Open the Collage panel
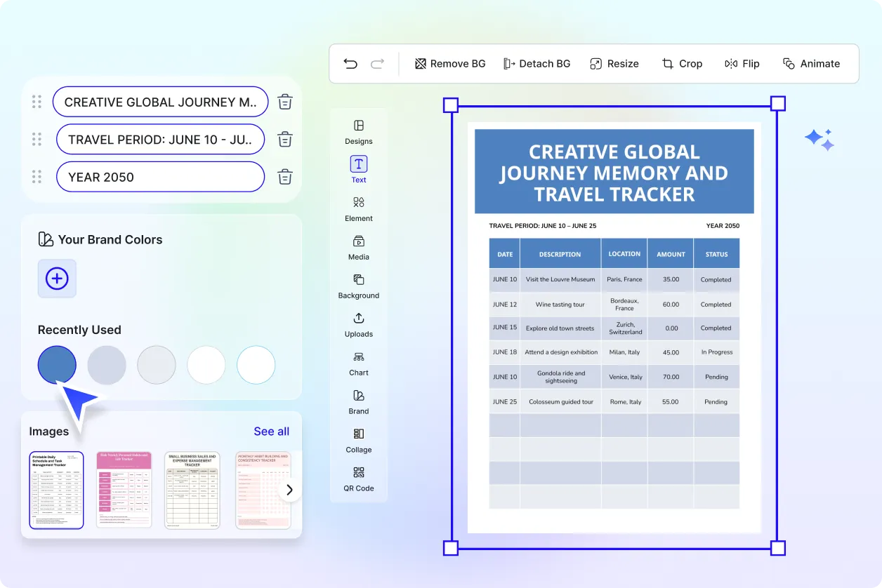The height and width of the screenshot is (588, 882). tap(358, 441)
